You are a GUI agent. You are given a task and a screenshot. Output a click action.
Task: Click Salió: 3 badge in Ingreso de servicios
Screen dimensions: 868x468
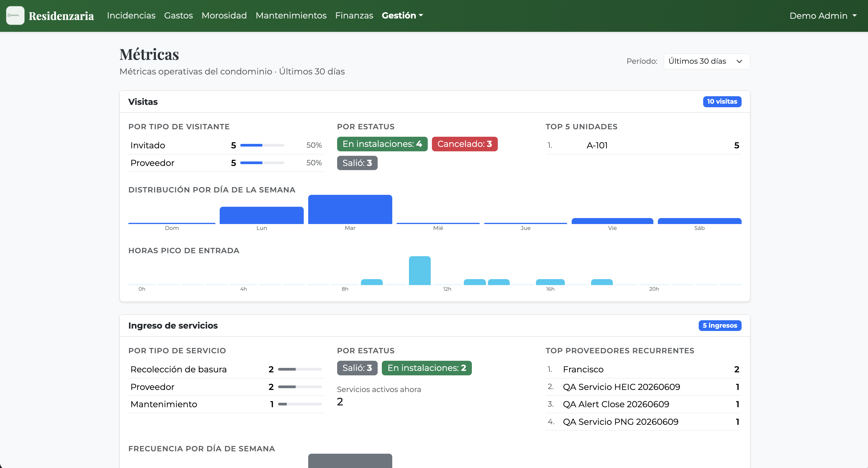pyautogui.click(x=357, y=368)
